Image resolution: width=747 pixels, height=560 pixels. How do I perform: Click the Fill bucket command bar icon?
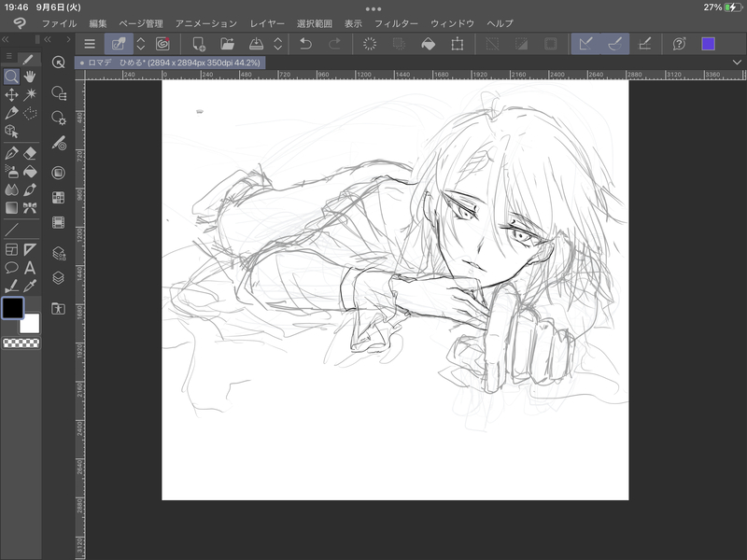(x=429, y=44)
